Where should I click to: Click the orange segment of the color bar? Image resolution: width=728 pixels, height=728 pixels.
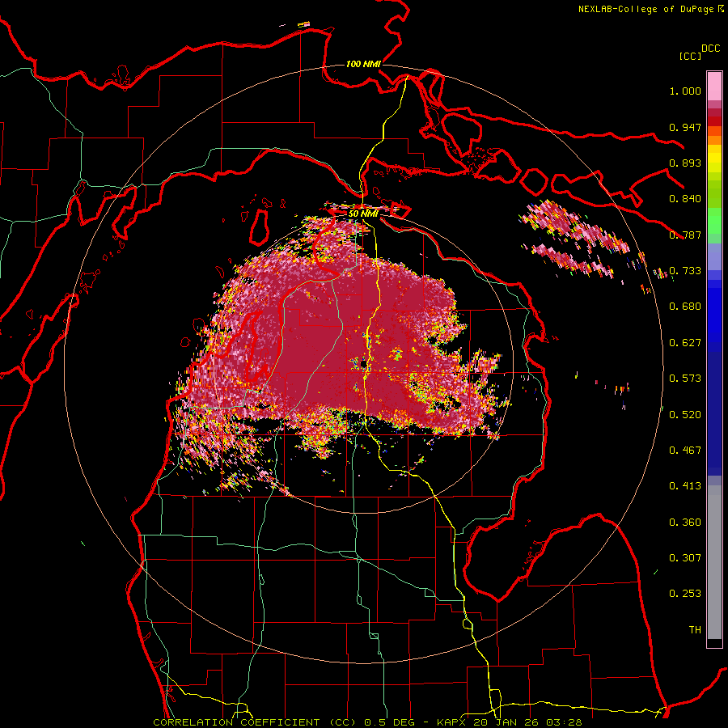click(714, 136)
